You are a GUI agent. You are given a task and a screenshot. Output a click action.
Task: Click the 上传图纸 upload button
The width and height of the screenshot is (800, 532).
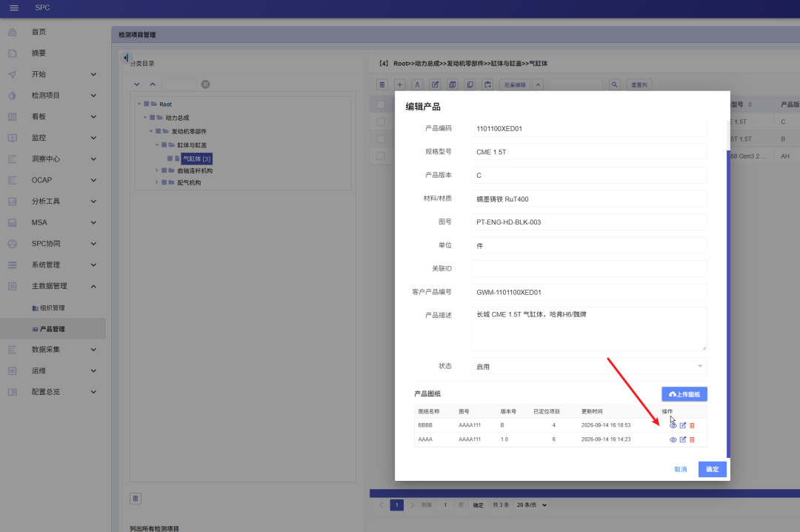pyautogui.click(x=684, y=394)
